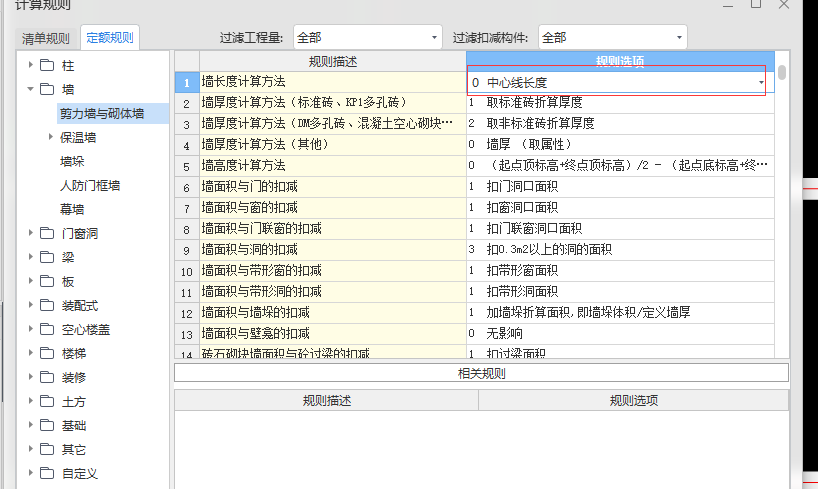Viewport: 818px width, 489px height.
Task: Select 保温墙 in the tree
Action: (x=78, y=137)
